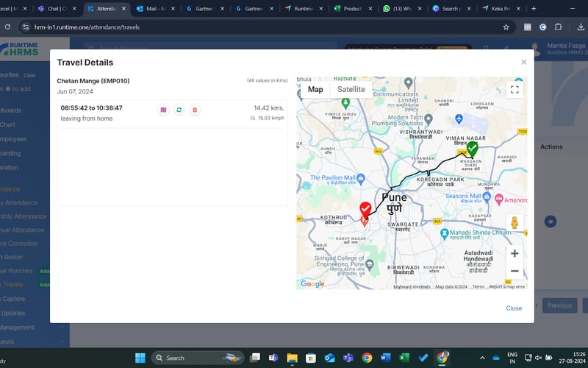Switch to the WhatsApp browser tab
The height and width of the screenshot is (368, 588).
(402, 9)
